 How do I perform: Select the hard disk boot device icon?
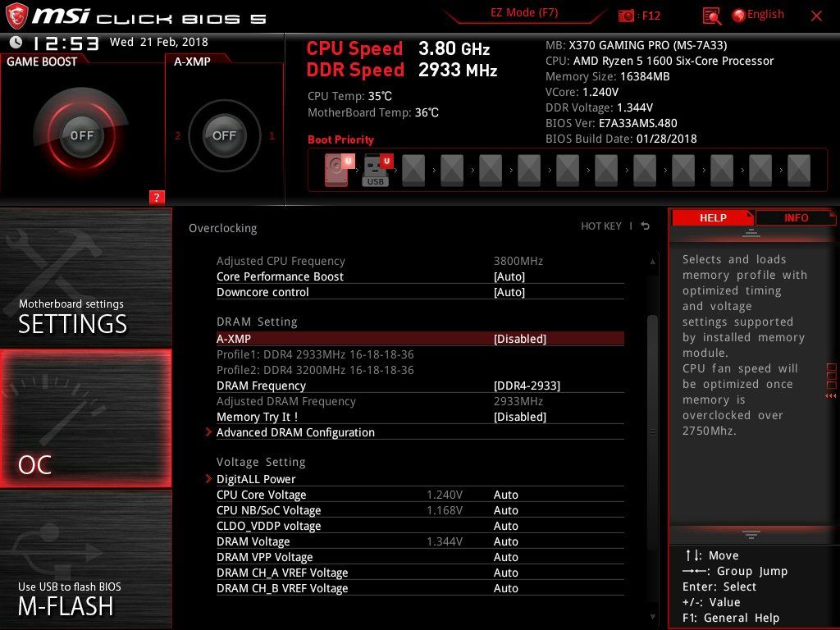(x=339, y=171)
